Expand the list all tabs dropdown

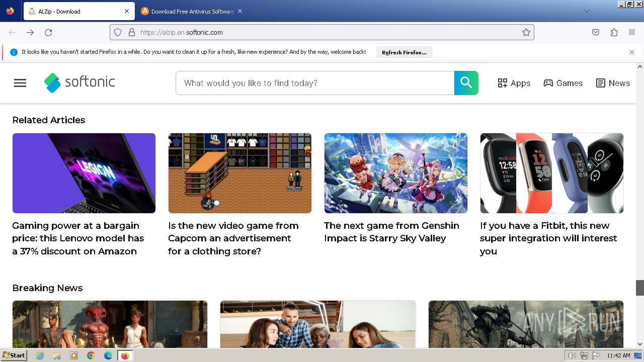coord(587,11)
